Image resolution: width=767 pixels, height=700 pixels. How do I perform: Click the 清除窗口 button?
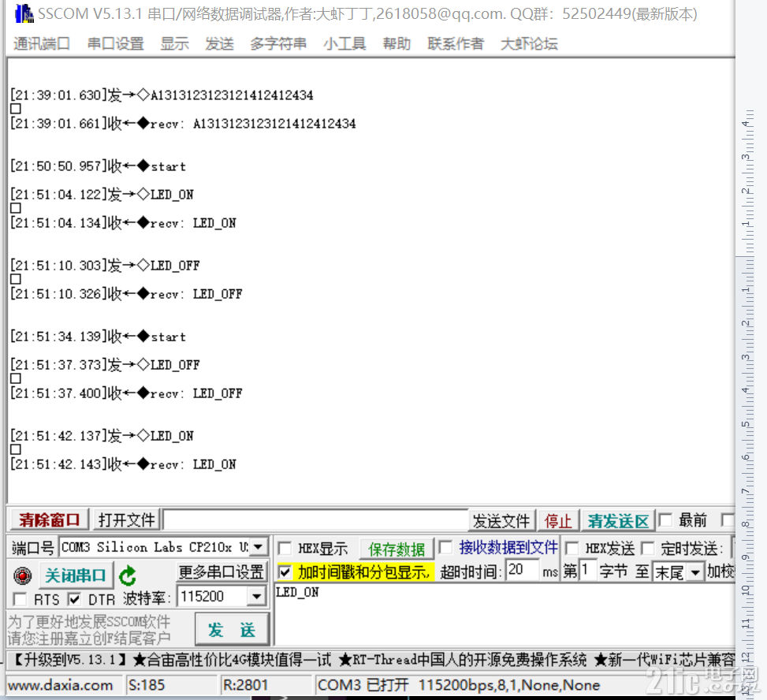[x=49, y=519]
